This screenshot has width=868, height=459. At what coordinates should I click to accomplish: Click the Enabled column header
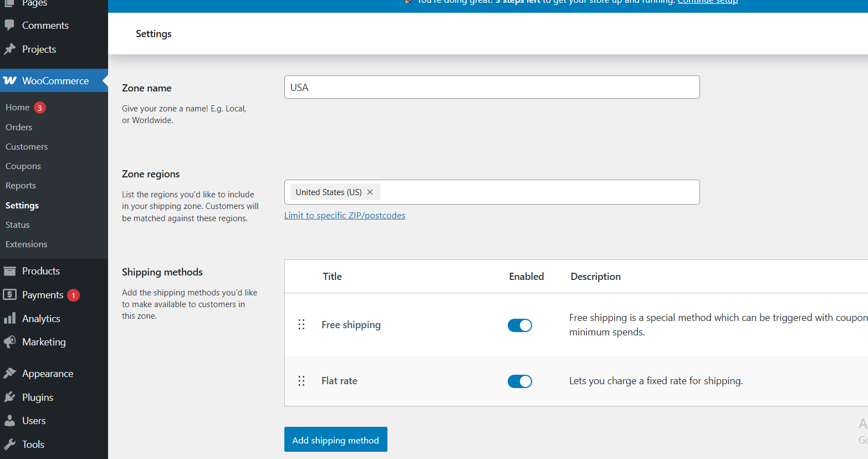click(x=527, y=277)
